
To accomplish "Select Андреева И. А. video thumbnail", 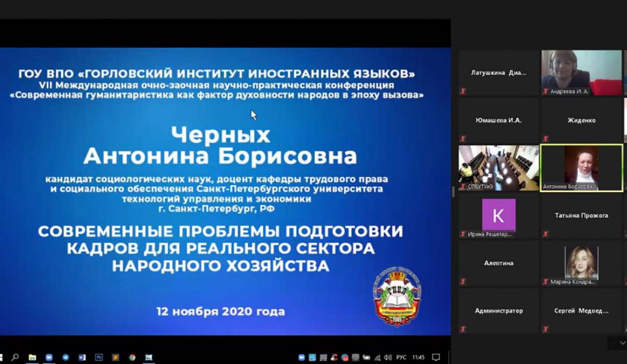I will tap(582, 73).
